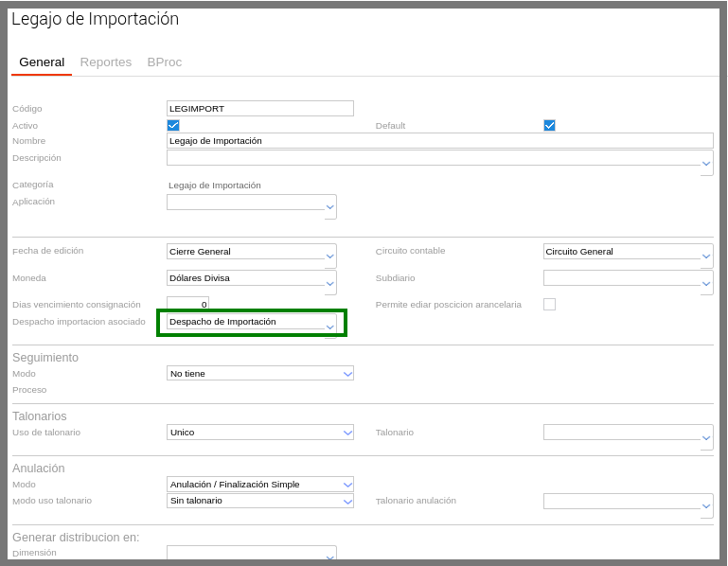Open the Anulación Modo dropdown

[347, 485]
